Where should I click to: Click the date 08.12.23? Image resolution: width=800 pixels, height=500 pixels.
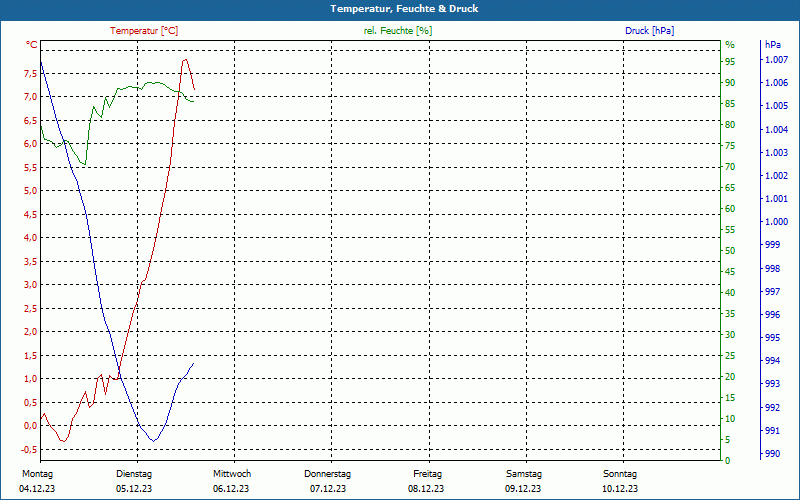(x=426, y=489)
